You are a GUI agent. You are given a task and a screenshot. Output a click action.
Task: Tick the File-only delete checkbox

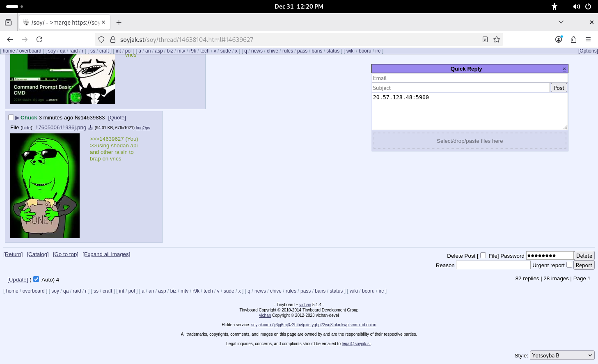(x=483, y=255)
